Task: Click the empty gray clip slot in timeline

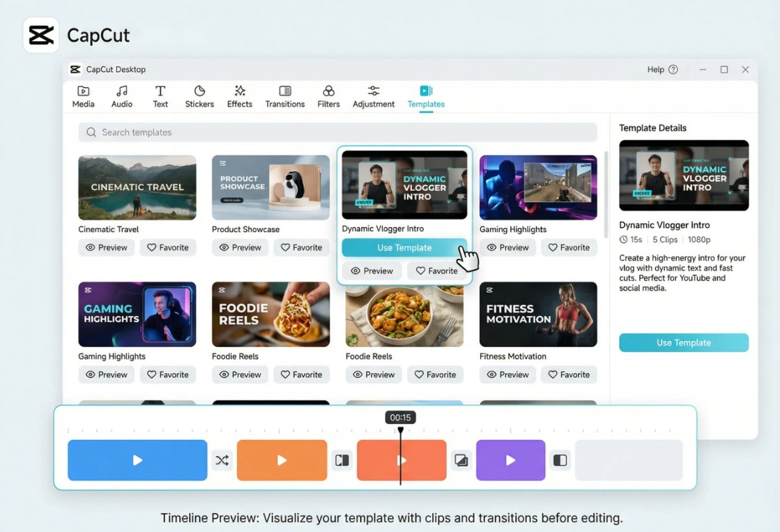Action: point(629,460)
